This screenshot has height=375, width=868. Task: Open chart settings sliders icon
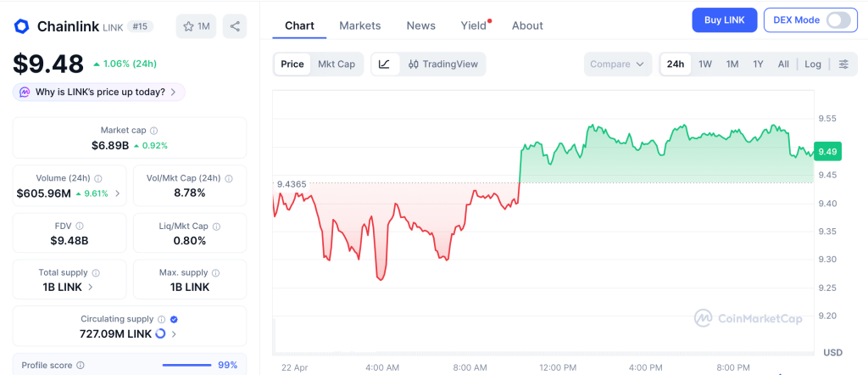tap(843, 64)
